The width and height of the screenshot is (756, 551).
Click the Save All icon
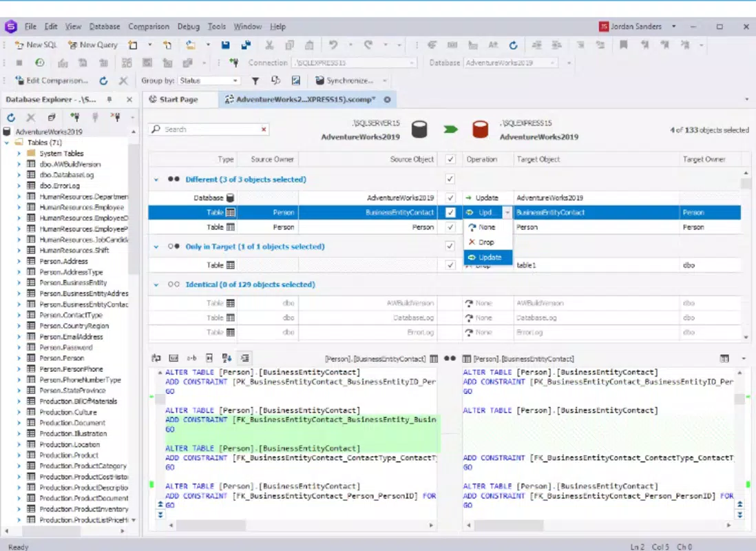coord(246,45)
